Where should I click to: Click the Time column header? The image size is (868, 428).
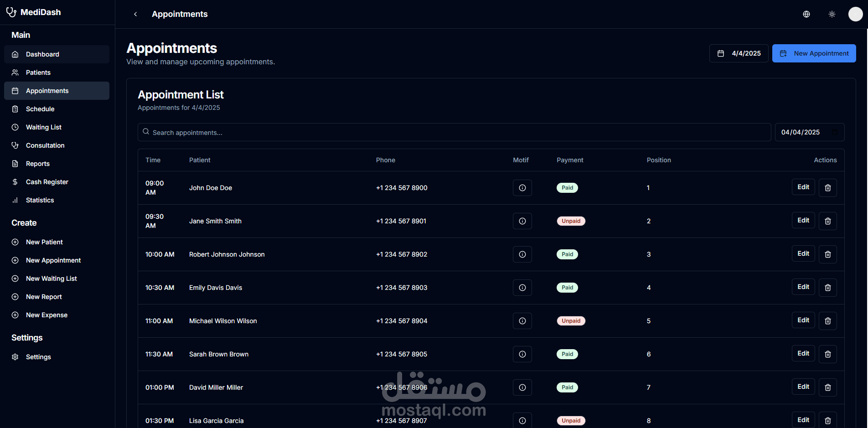pos(153,160)
